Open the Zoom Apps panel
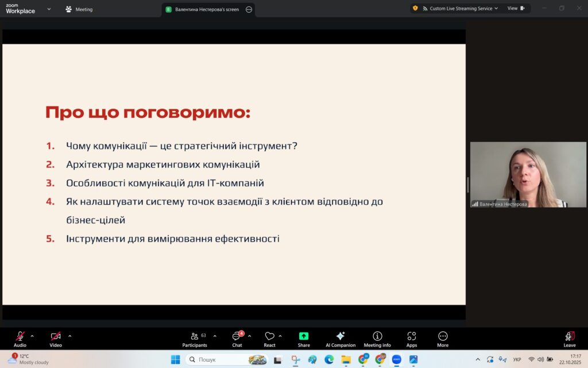Image resolution: width=588 pixels, height=368 pixels. tap(411, 338)
